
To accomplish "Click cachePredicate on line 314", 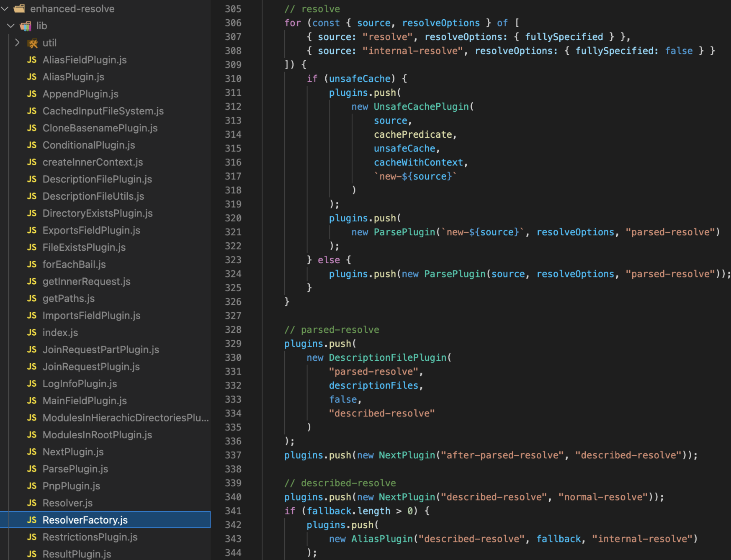I will tap(413, 134).
